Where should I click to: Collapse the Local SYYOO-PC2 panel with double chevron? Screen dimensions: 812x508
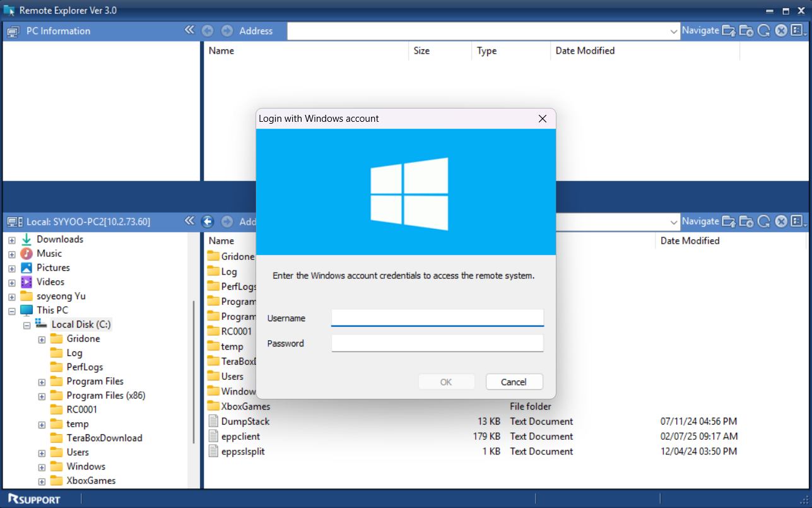coord(189,221)
